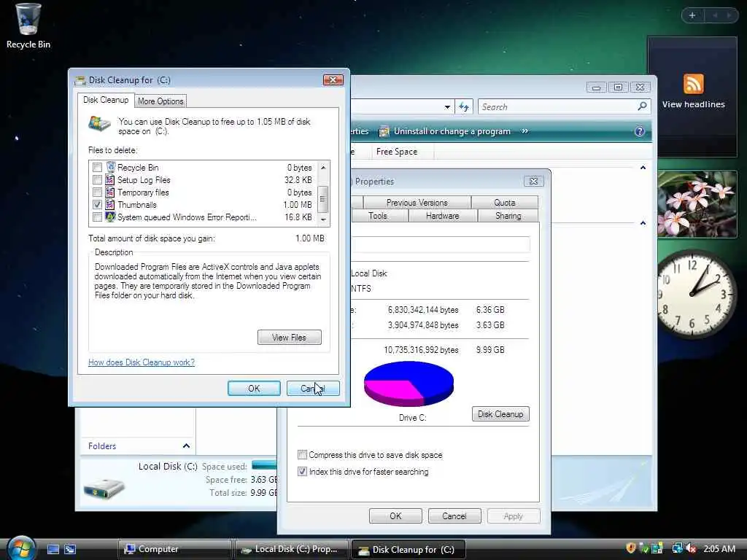This screenshot has height=560, width=747.
Task: Open How does Disk Cleanup work link
Action: 142,362
